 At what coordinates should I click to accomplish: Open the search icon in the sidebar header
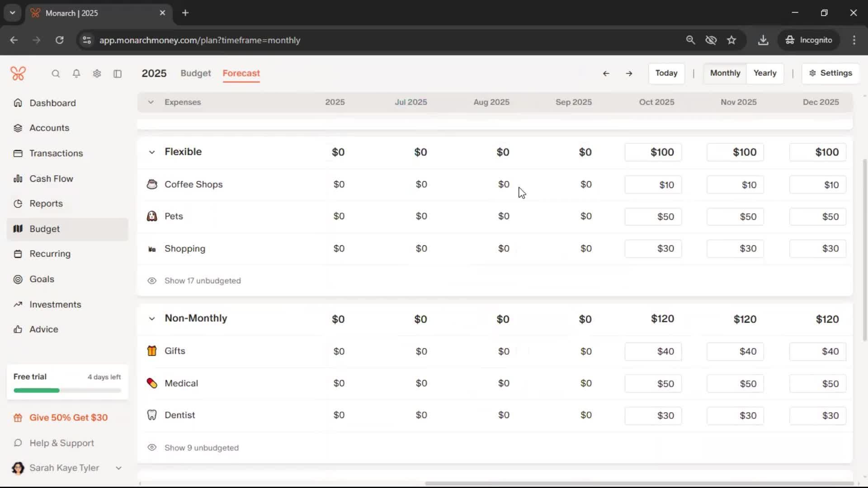coord(56,74)
